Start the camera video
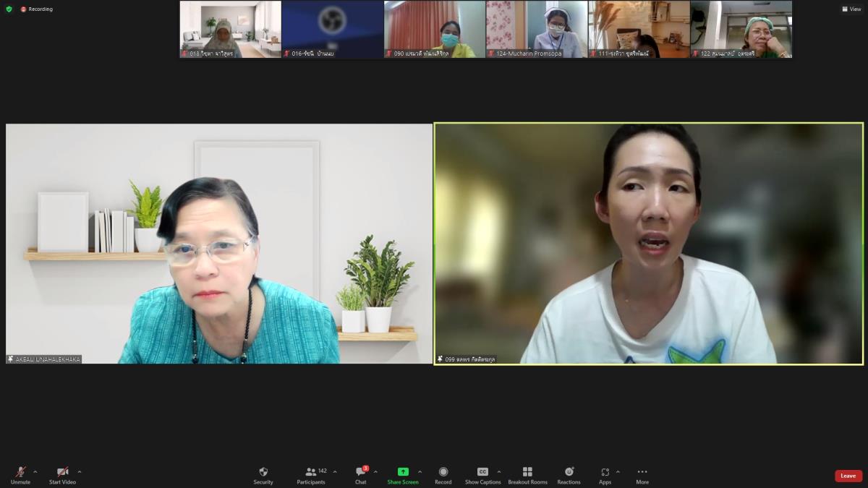This screenshot has width=868, height=488. click(62, 475)
